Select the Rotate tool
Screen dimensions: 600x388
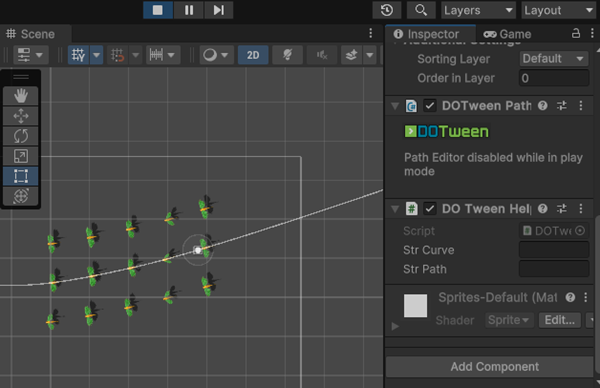coord(21,136)
